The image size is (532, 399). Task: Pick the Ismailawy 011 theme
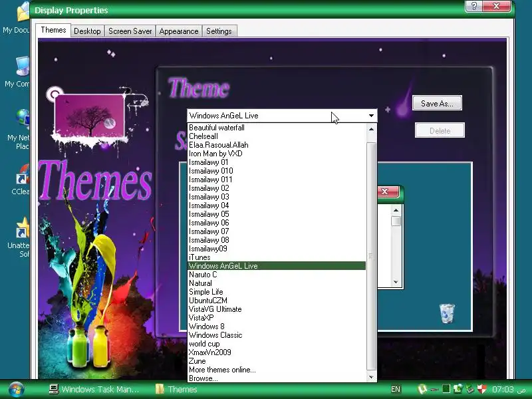coord(277,180)
